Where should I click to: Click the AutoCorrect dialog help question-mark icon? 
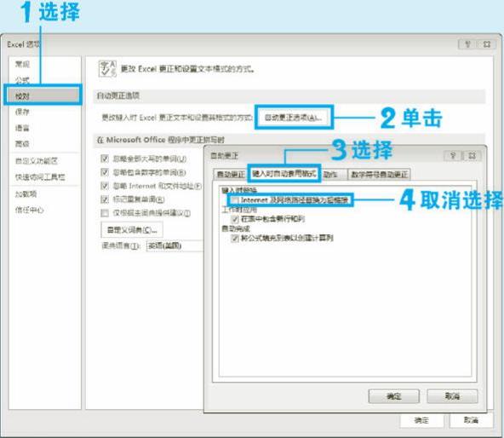[453, 156]
